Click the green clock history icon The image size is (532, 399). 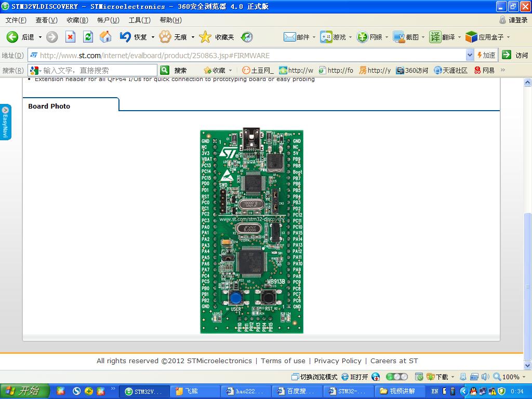(247, 37)
